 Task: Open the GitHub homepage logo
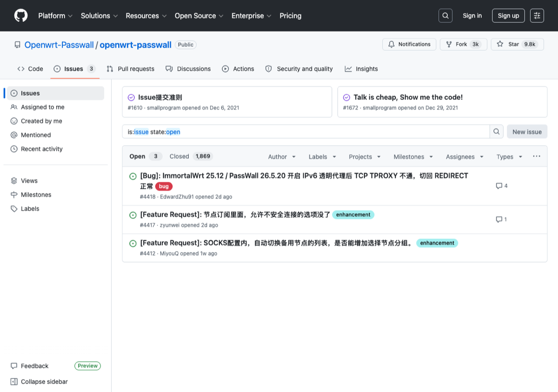click(21, 16)
